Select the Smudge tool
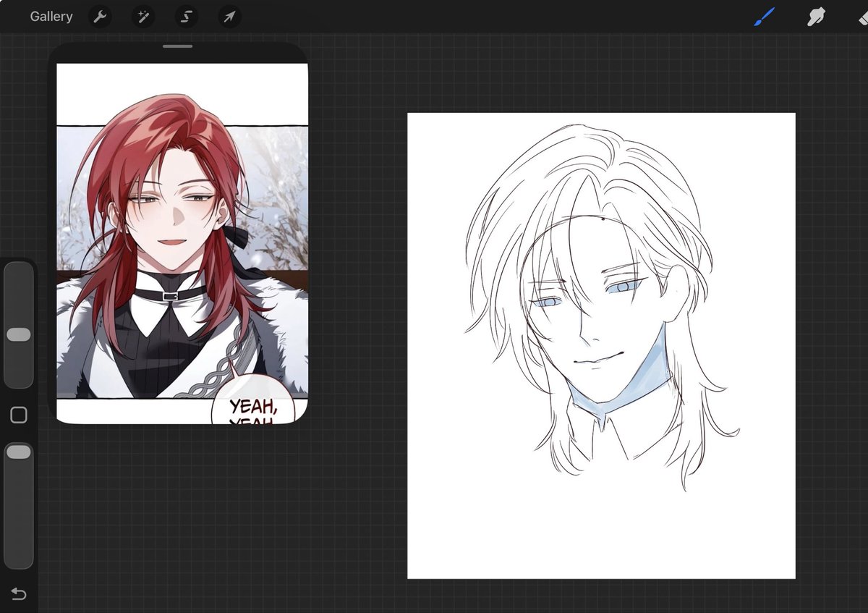The height and width of the screenshot is (613, 868). pos(816,16)
